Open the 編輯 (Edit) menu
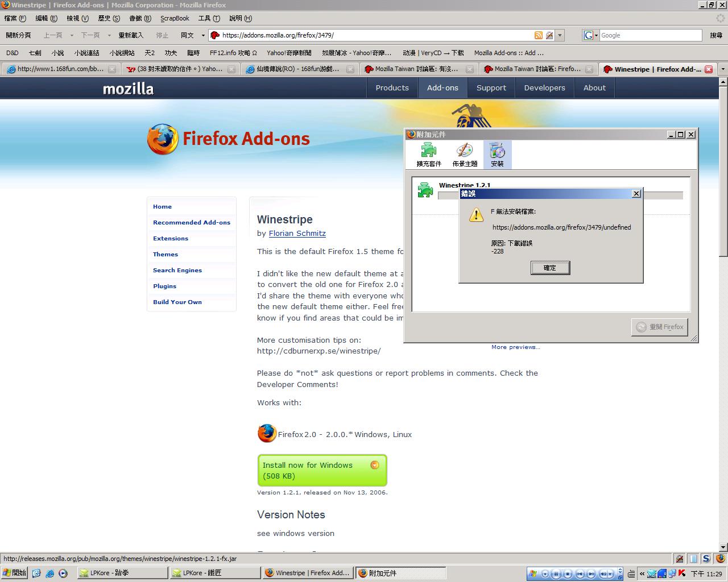This screenshot has width=728, height=582. click(x=46, y=18)
